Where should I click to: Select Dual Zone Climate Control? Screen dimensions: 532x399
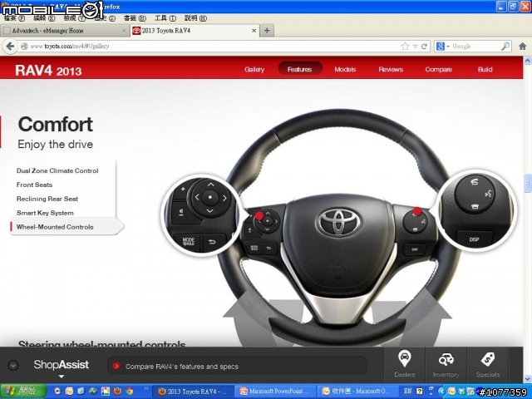pos(57,170)
